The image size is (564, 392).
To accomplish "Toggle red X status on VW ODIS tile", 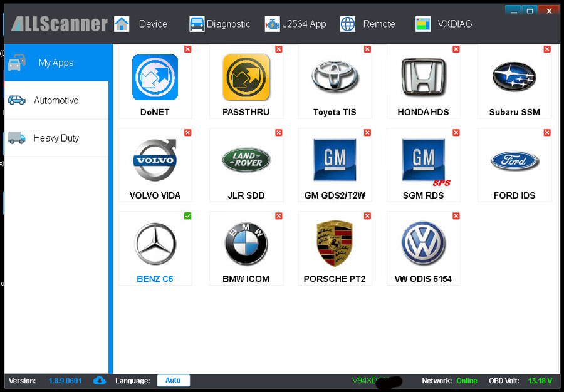I will (x=456, y=216).
